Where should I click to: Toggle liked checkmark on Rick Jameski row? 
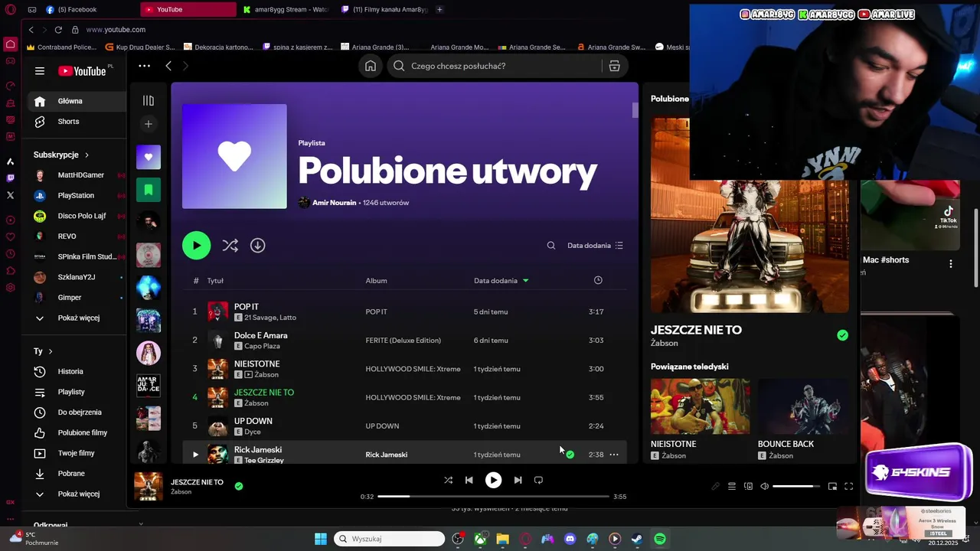[570, 455]
